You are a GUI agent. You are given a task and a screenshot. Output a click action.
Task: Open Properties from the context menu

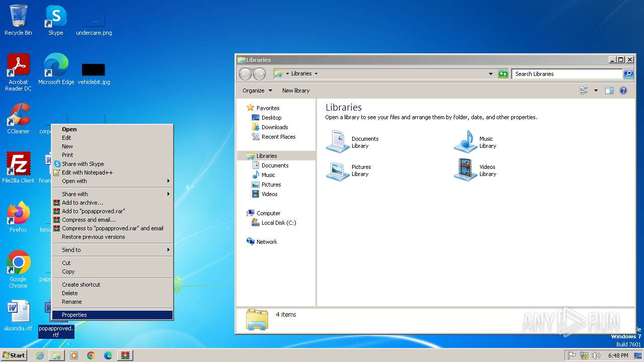(113, 315)
